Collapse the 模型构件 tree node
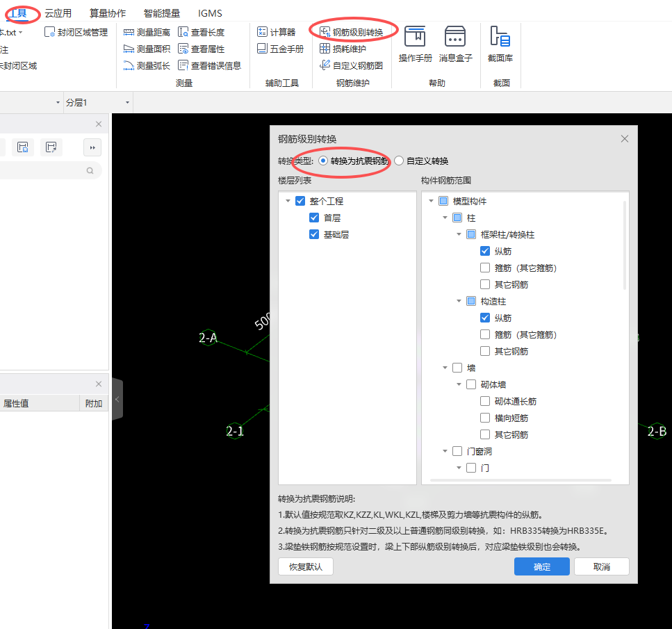672x629 pixels. click(431, 201)
